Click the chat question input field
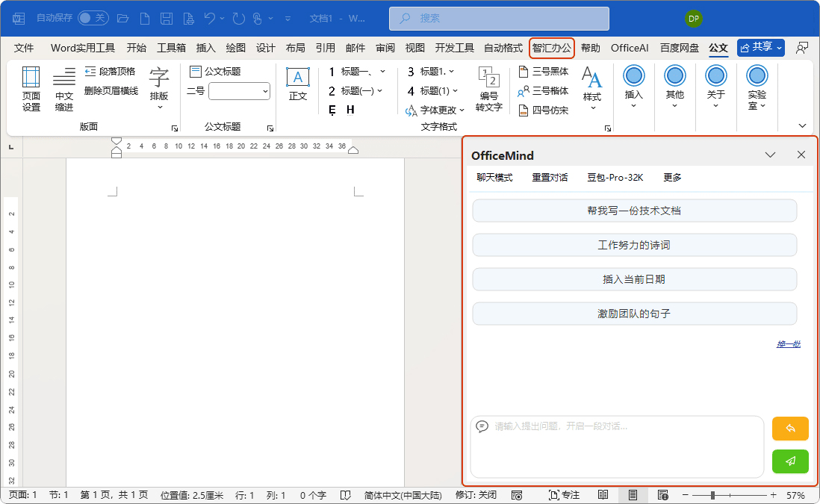Viewport: 820px width, 504px height. 617,446
